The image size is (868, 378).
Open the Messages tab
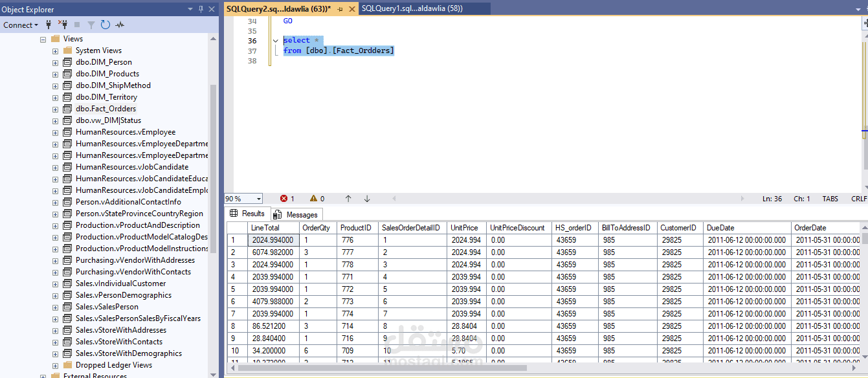pyautogui.click(x=296, y=214)
